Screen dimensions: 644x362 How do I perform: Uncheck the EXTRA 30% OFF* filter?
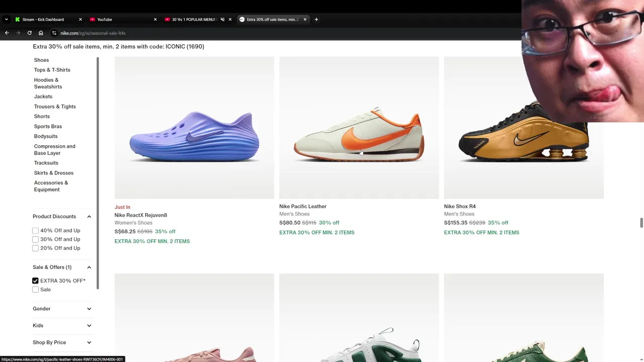pos(35,281)
